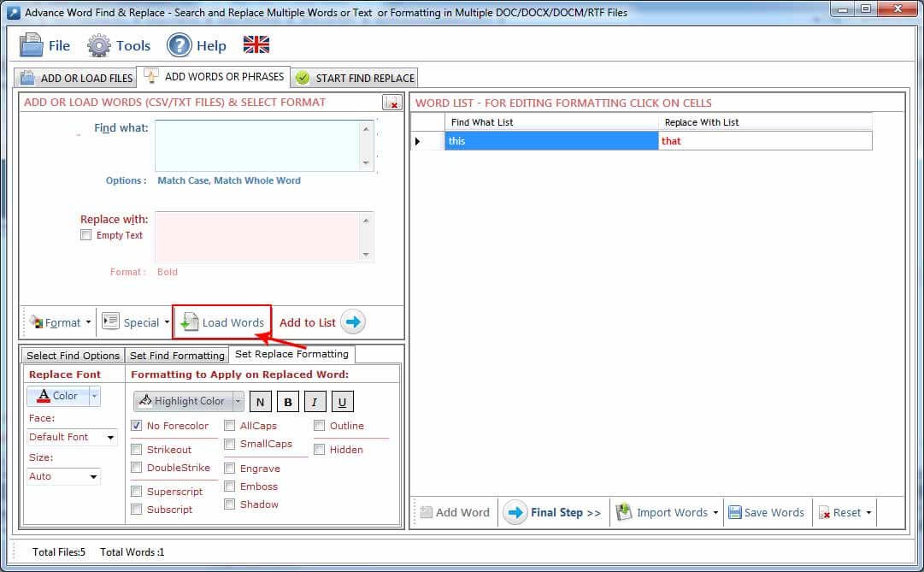Expand the Import Words dropdown
924x572 pixels.
click(715, 513)
